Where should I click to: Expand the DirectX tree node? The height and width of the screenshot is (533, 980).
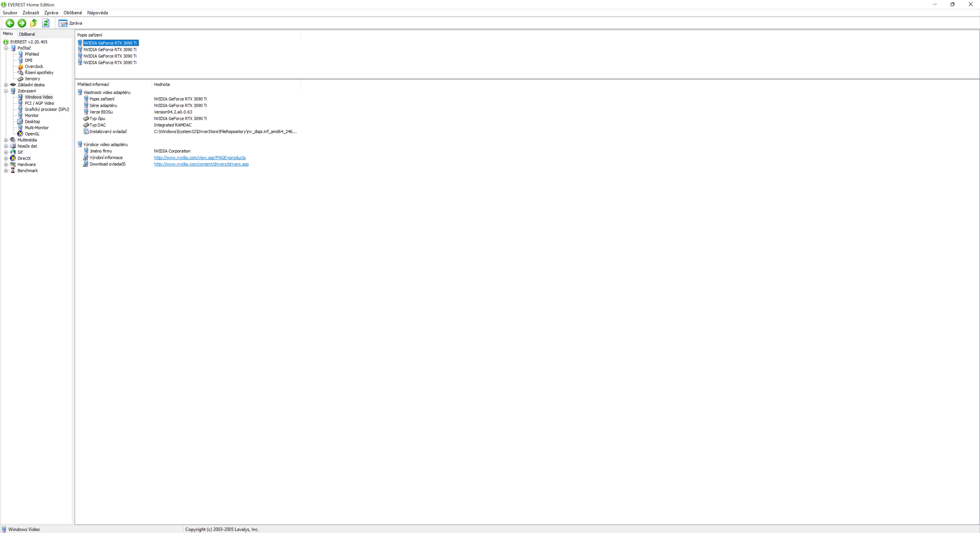(x=6, y=159)
